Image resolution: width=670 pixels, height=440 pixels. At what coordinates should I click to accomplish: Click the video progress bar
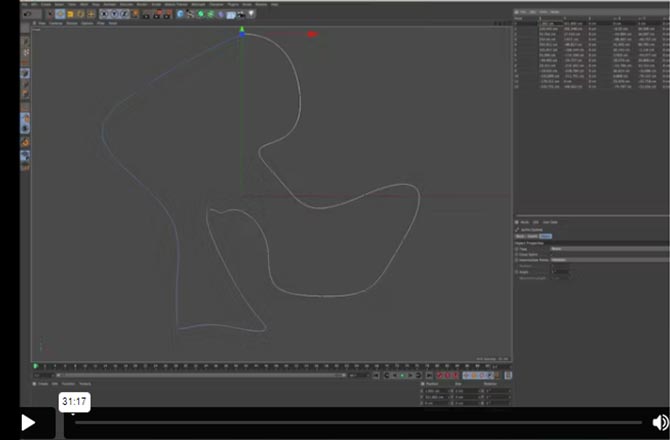(360, 422)
